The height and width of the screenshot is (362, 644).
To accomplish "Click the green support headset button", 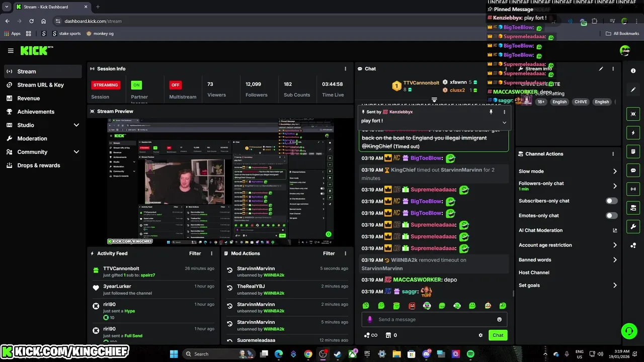I will 629,331.
